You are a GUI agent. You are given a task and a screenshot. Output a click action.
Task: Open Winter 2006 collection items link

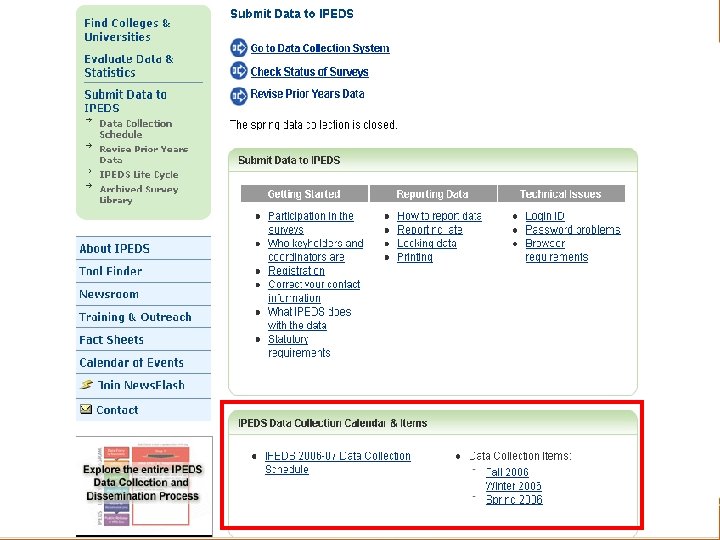pyautogui.click(x=513, y=486)
